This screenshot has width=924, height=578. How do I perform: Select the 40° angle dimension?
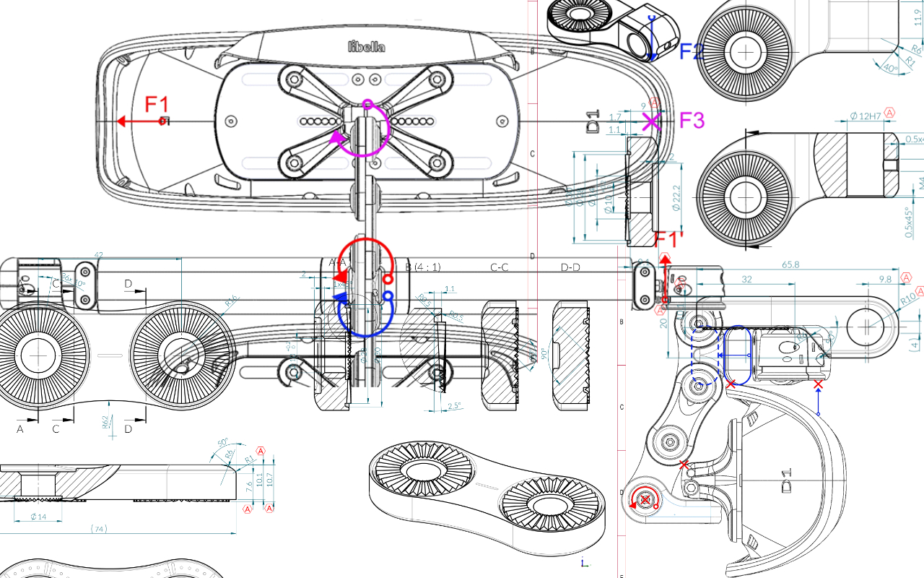point(890,69)
